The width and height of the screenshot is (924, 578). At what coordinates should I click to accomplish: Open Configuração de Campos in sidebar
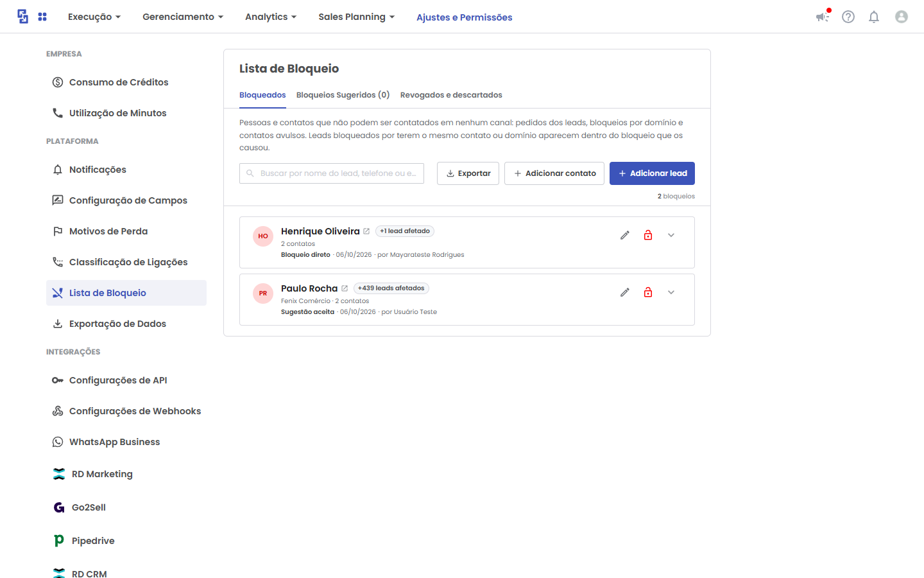tap(126, 200)
